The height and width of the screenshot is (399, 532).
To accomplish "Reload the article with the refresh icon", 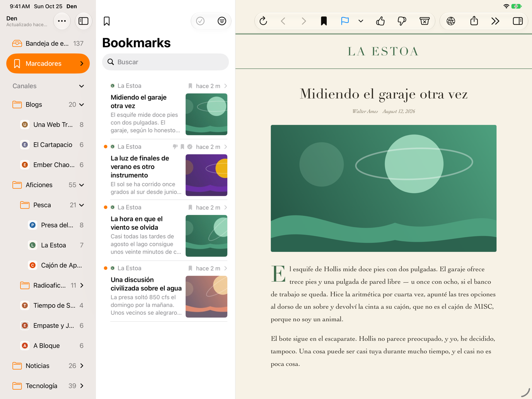I will click(x=263, y=21).
